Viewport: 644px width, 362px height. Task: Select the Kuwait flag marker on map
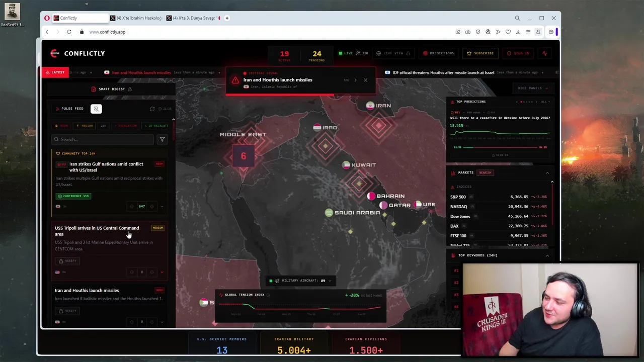click(346, 165)
